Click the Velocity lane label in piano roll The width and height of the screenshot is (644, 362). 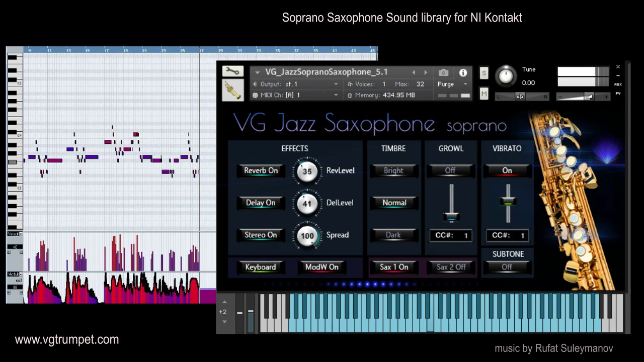(x=14, y=234)
